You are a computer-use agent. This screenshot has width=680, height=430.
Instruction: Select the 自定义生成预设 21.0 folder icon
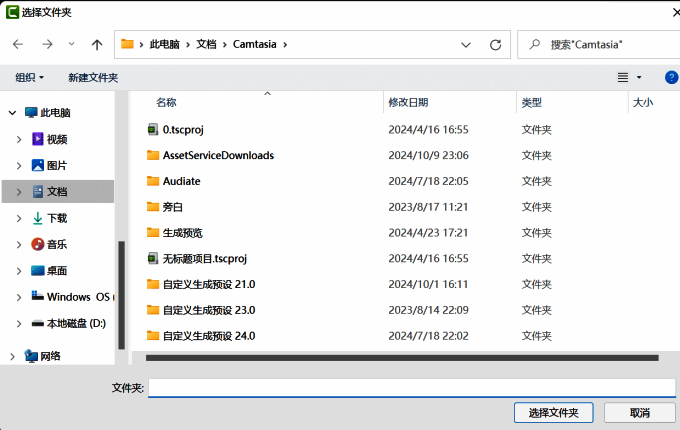(x=153, y=284)
